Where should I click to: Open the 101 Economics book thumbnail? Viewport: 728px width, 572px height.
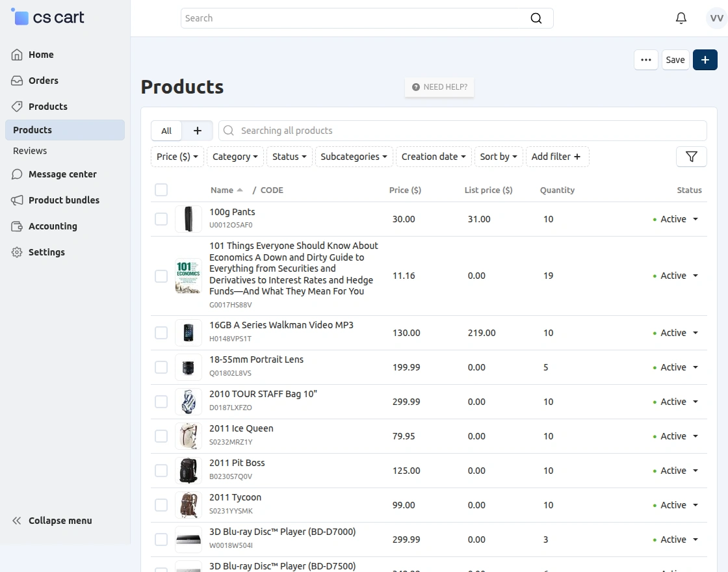point(188,276)
